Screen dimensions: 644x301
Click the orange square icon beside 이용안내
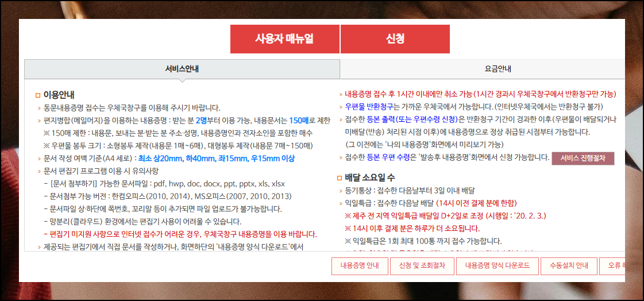tap(38, 96)
